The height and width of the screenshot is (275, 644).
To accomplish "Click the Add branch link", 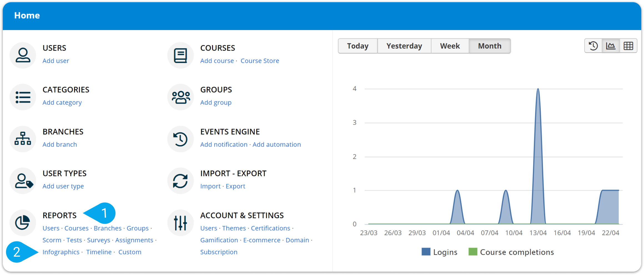I will 60,144.
